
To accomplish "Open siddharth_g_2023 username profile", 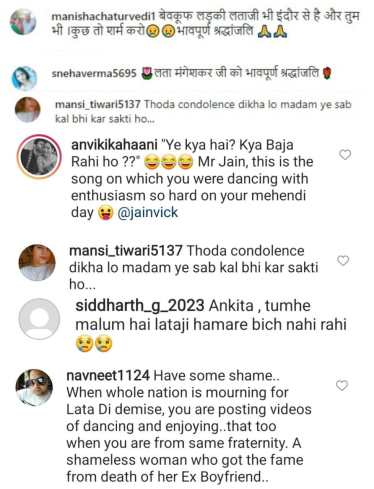I will [x=140, y=306].
